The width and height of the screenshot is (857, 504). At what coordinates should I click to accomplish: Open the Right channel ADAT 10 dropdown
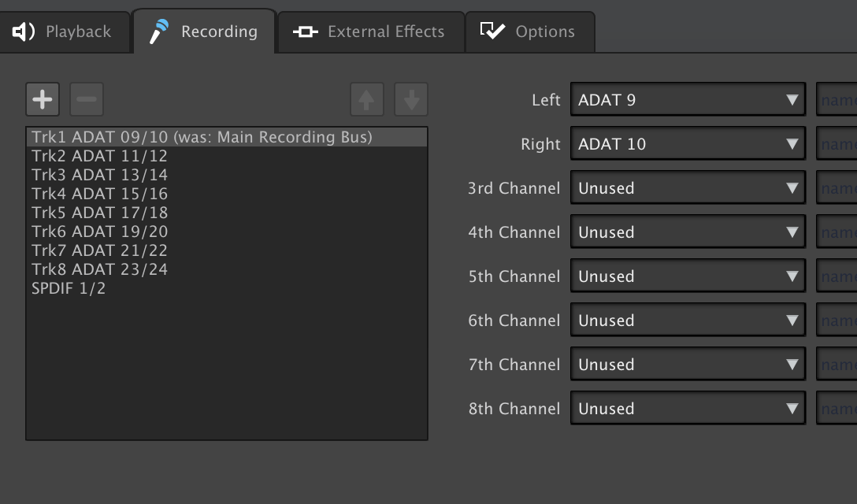pyautogui.click(x=688, y=144)
